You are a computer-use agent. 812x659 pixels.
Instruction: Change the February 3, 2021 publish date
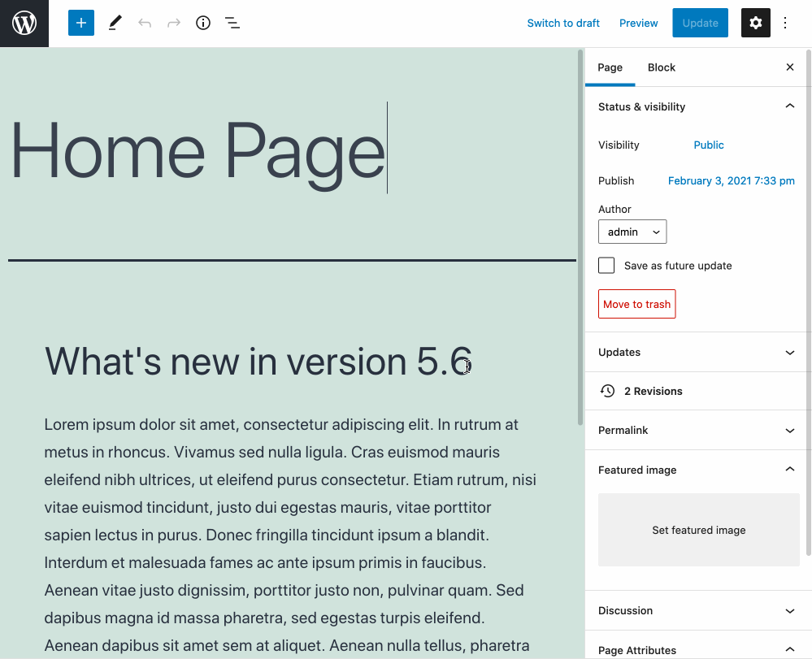point(732,180)
